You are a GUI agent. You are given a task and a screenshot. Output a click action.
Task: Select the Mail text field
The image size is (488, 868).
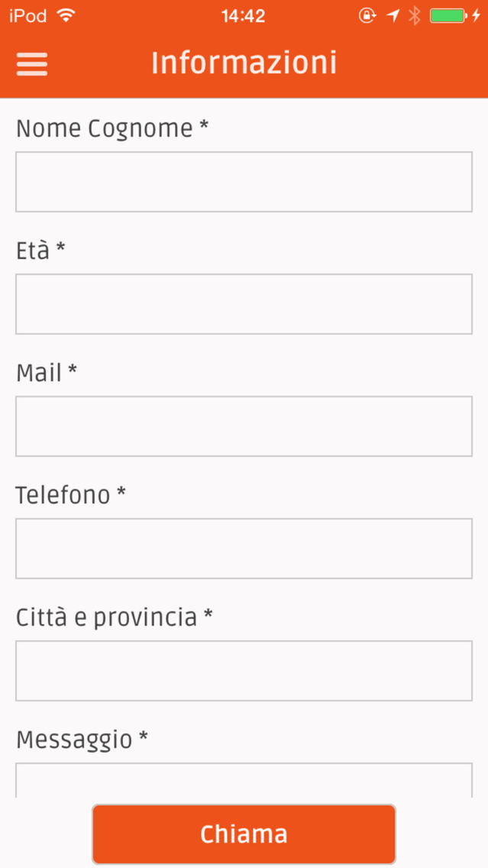[244, 426]
